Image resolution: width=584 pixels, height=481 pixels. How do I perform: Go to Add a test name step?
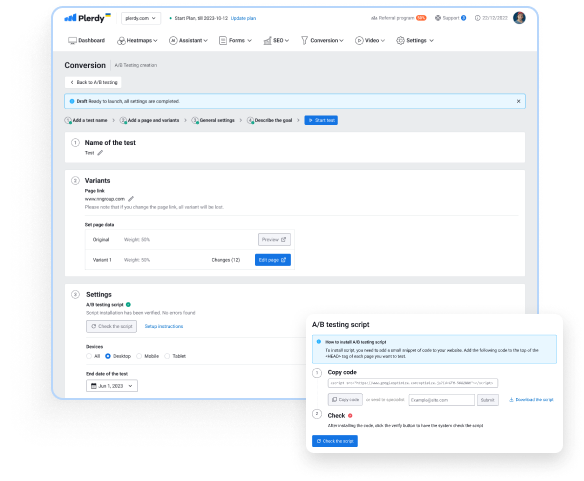tap(86, 120)
